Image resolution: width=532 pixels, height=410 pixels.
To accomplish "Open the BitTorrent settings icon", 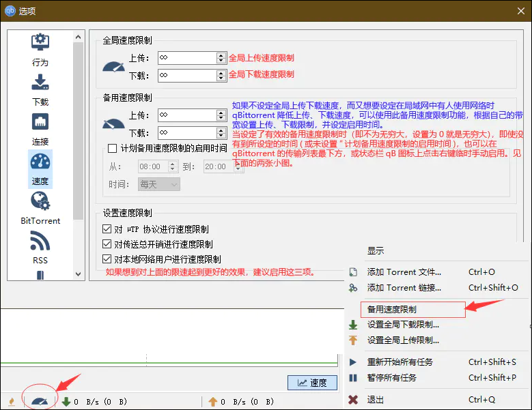I will 40,202.
